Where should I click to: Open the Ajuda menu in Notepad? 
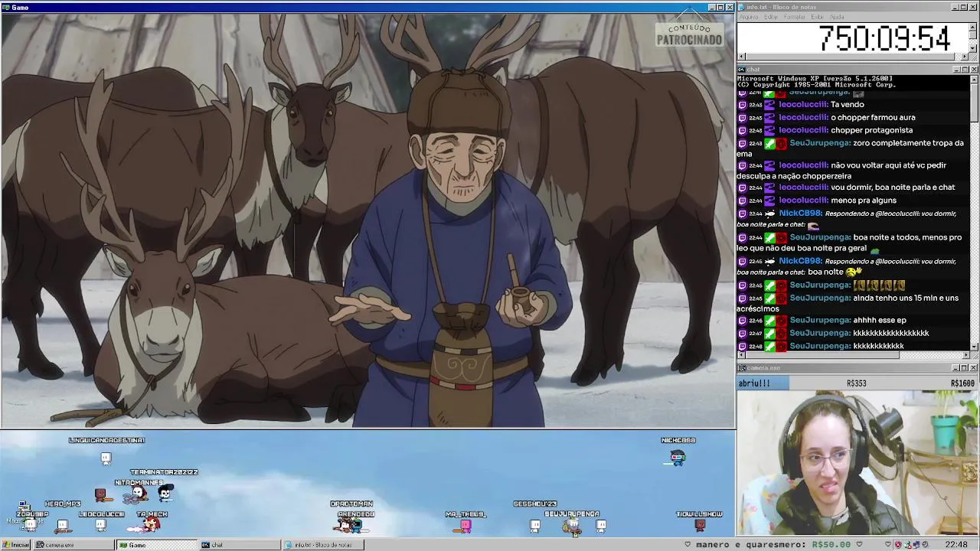click(837, 17)
